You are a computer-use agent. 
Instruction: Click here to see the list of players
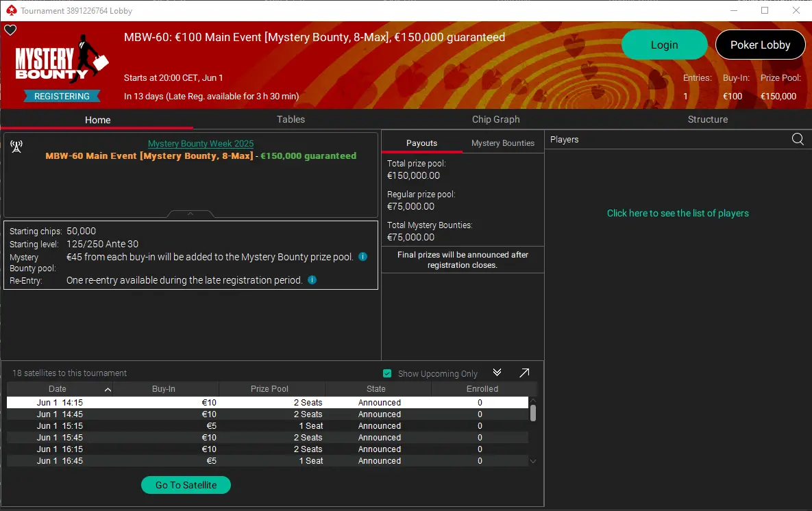[x=678, y=213]
